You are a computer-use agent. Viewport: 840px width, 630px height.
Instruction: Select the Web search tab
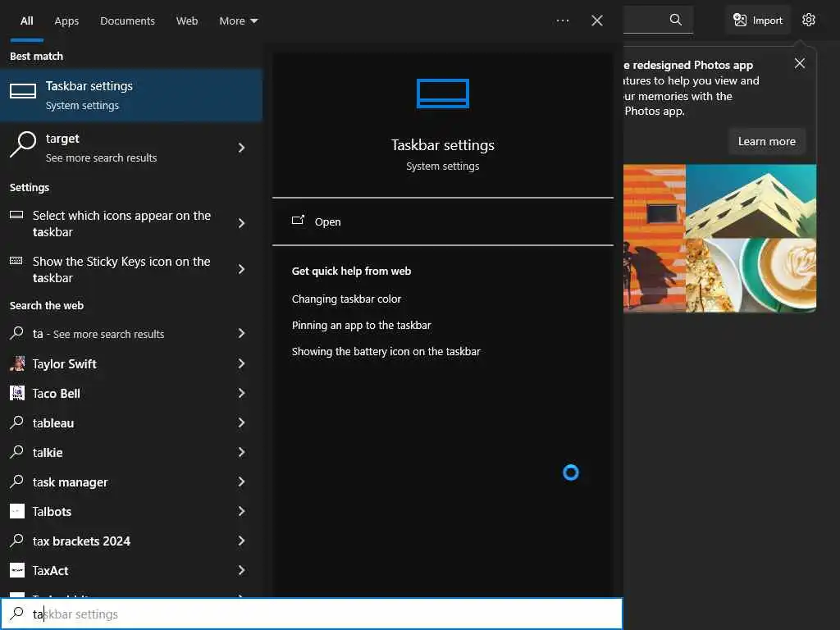(x=187, y=21)
